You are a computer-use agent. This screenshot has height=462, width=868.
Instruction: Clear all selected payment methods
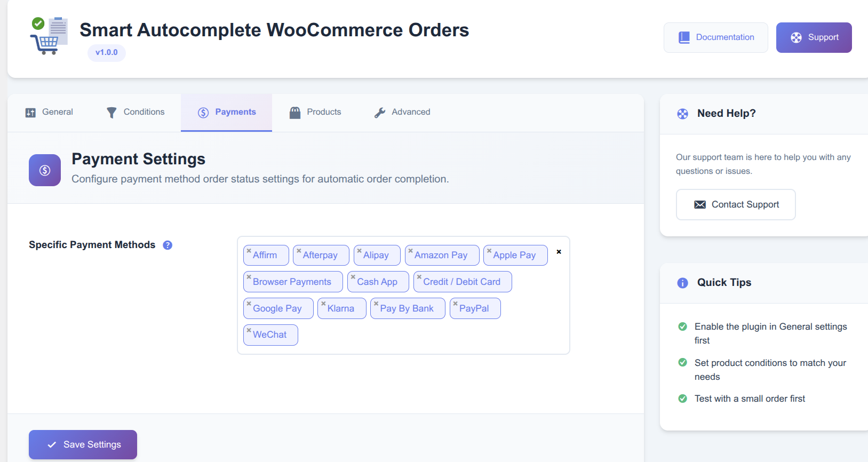pyautogui.click(x=559, y=252)
